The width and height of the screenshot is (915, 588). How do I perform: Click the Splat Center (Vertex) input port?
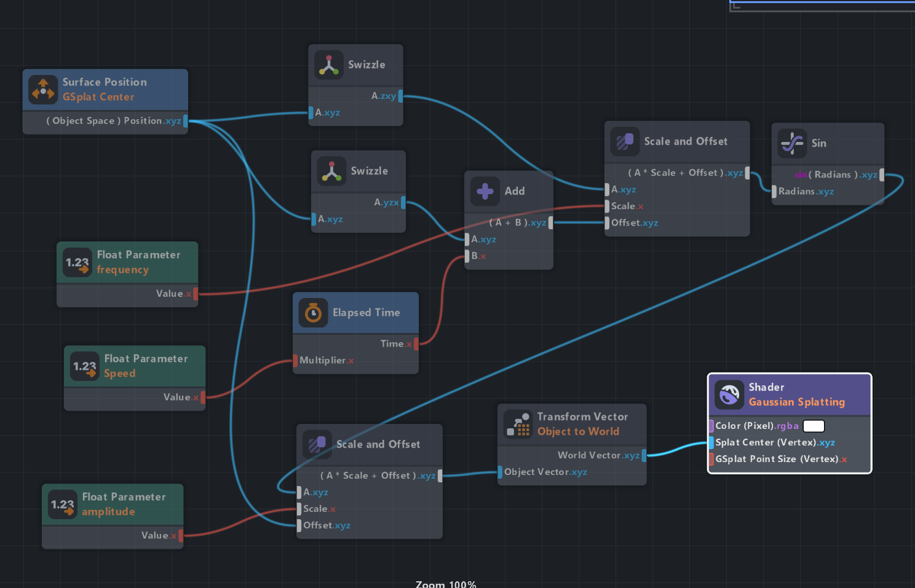[711, 442]
